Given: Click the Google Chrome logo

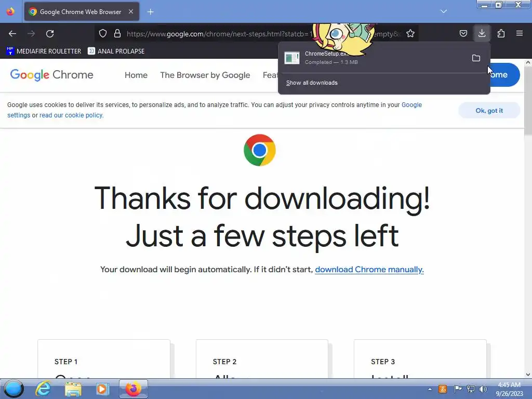Looking at the screenshot, I should (x=51, y=75).
